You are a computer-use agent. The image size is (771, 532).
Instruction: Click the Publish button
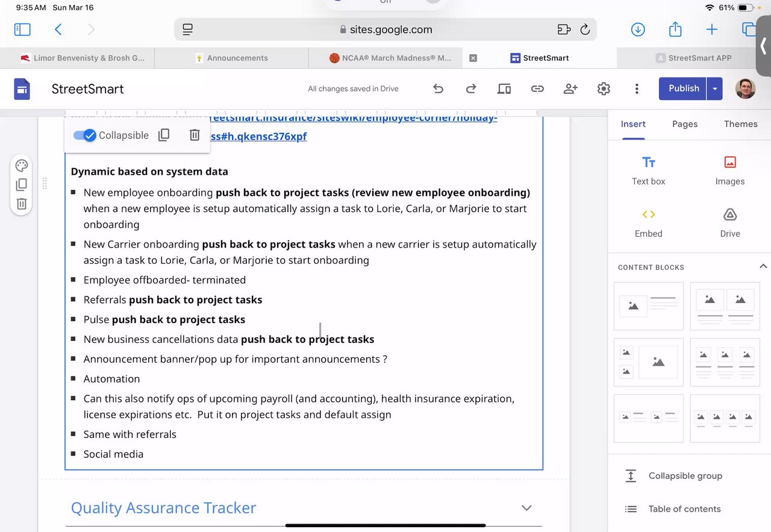coord(684,89)
